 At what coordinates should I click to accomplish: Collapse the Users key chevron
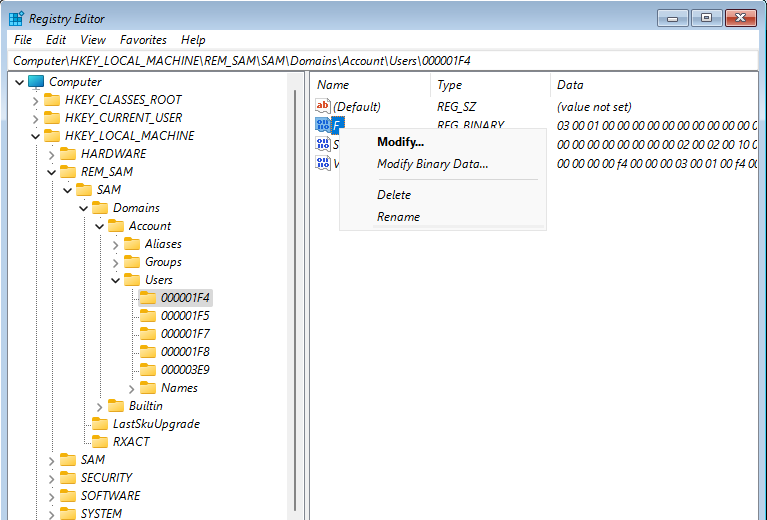pyautogui.click(x=115, y=281)
